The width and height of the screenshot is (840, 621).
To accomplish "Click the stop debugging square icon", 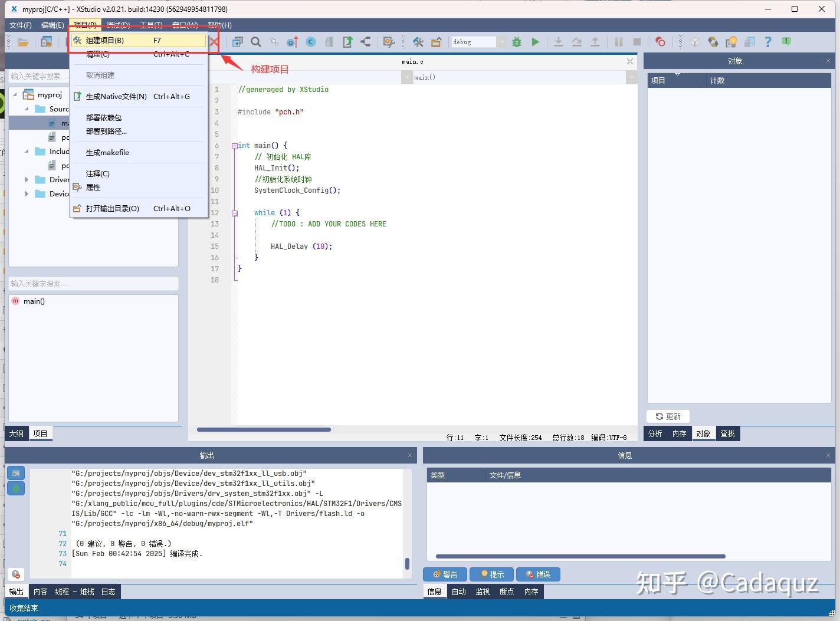I will tap(637, 42).
